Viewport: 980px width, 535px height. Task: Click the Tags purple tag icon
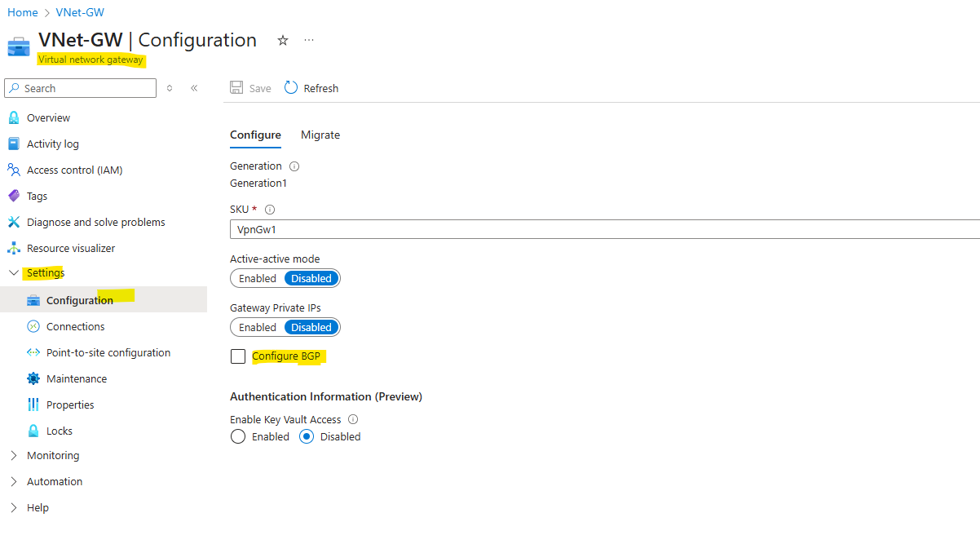click(x=13, y=196)
